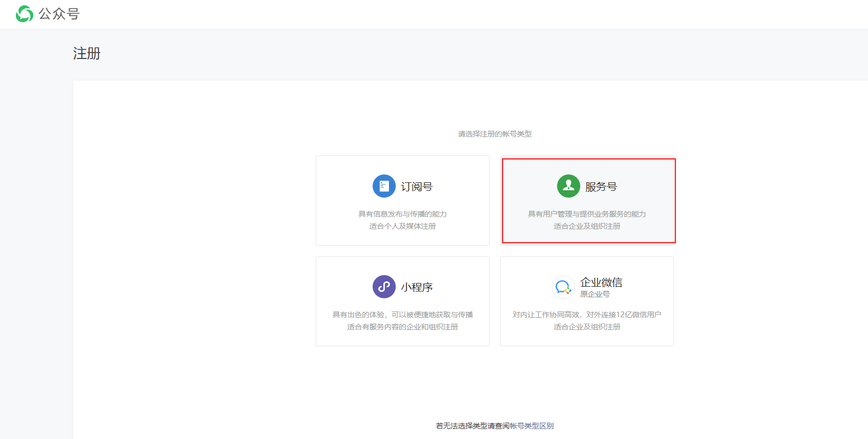Viewport: 868px width, 439px height.
Task: Open the 帐号类型区别 link
Action: (532, 426)
